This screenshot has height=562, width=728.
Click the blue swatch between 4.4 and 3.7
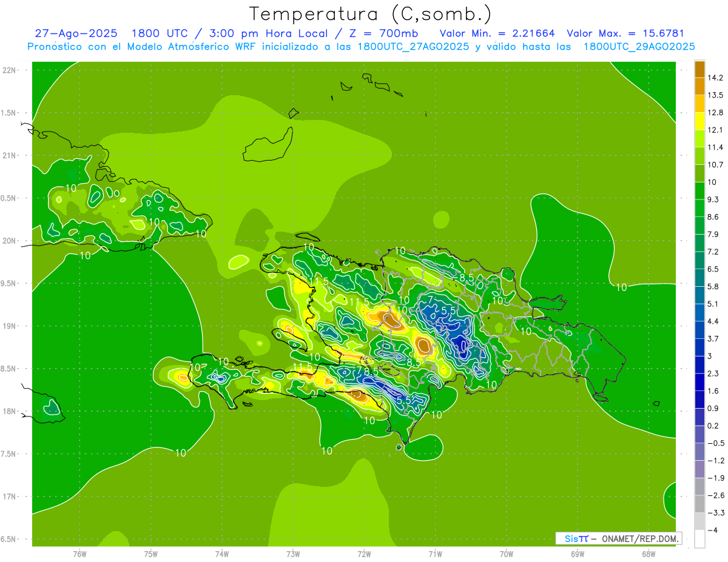click(x=699, y=329)
